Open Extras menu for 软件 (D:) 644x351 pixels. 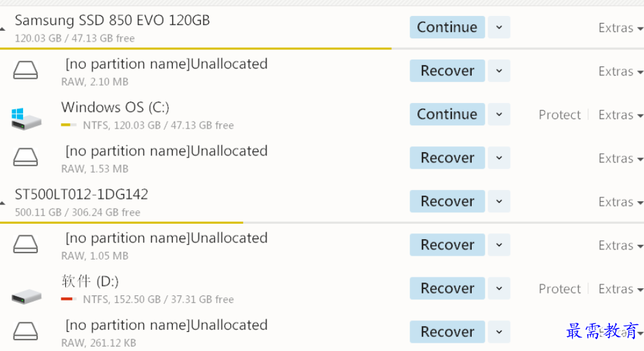click(x=620, y=289)
